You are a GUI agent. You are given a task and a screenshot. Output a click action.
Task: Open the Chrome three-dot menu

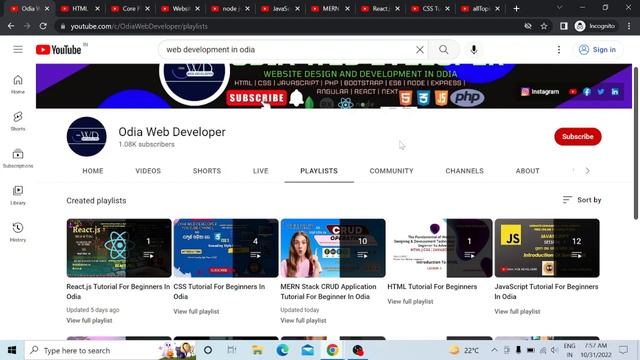[x=629, y=26]
